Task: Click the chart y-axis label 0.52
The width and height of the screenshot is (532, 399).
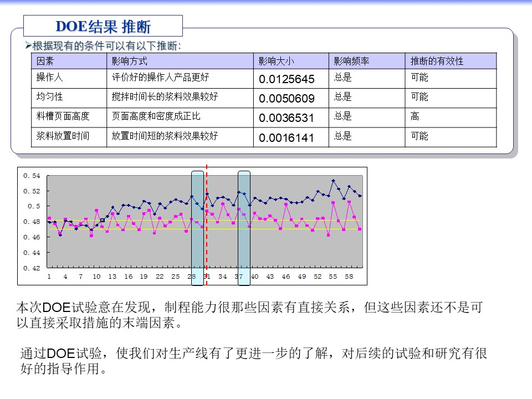Action: pyautogui.click(x=32, y=191)
